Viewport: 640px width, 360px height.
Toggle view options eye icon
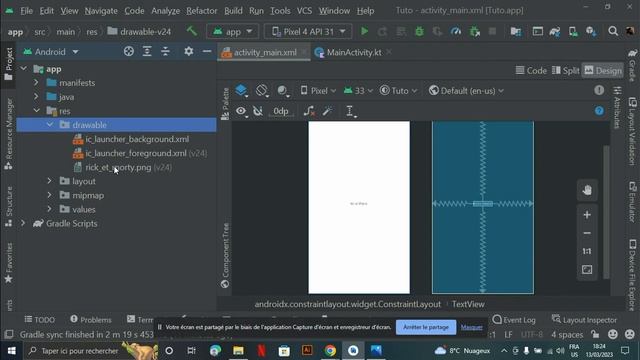tap(241, 111)
